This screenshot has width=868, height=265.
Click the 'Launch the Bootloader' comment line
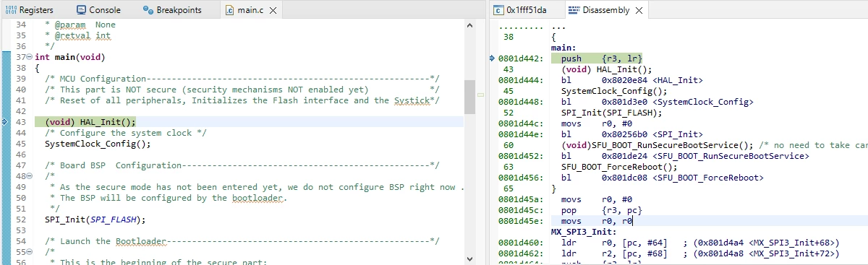(242, 241)
